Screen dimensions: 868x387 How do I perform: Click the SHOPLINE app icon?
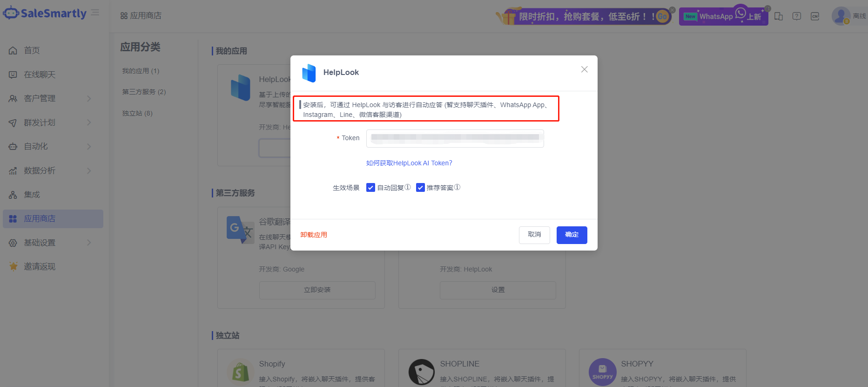(422, 372)
